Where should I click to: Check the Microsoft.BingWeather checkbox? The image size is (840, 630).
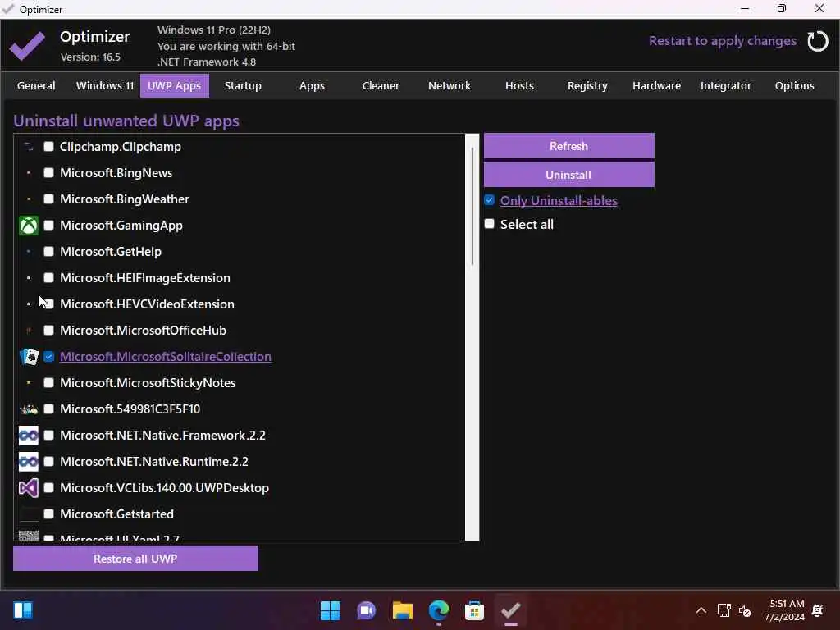coord(48,199)
